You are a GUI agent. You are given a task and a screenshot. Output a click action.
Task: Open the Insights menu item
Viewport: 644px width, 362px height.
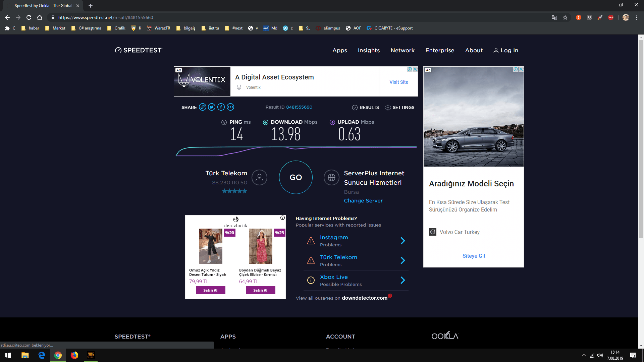click(369, 50)
